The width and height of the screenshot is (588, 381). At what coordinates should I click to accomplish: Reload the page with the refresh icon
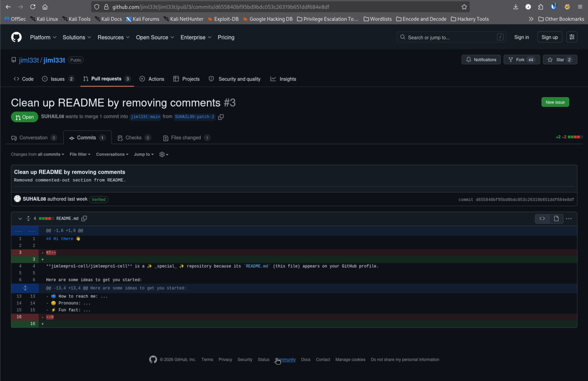(33, 7)
